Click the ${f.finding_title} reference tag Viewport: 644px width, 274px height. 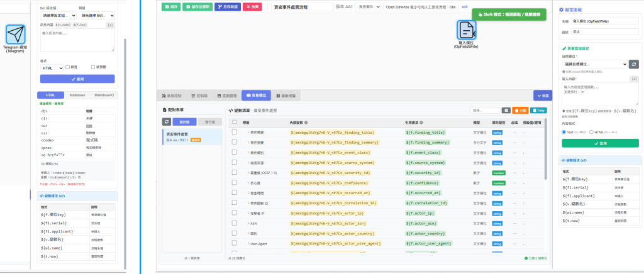425,133
